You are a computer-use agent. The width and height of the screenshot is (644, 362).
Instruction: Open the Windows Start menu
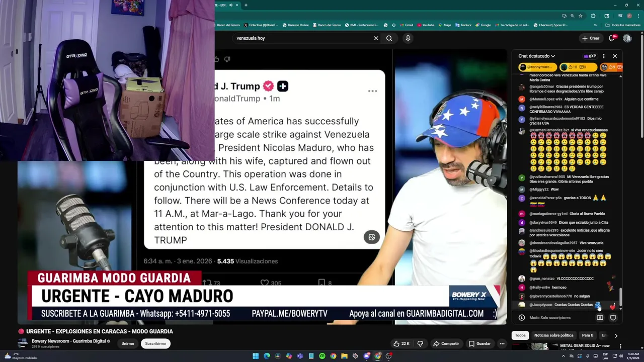256,356
